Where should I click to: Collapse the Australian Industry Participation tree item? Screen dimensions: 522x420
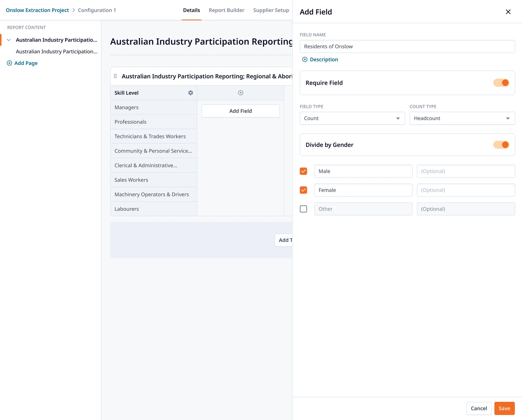click(9, 40)
